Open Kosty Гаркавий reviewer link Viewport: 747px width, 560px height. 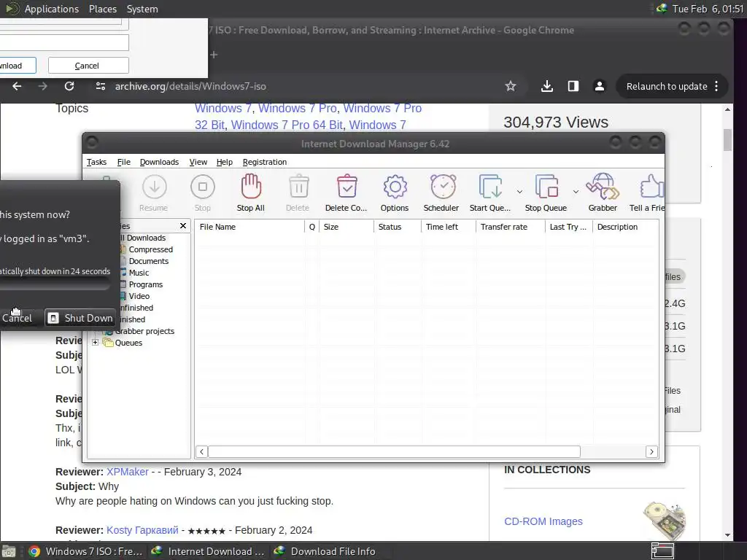[x=142, y=530]
